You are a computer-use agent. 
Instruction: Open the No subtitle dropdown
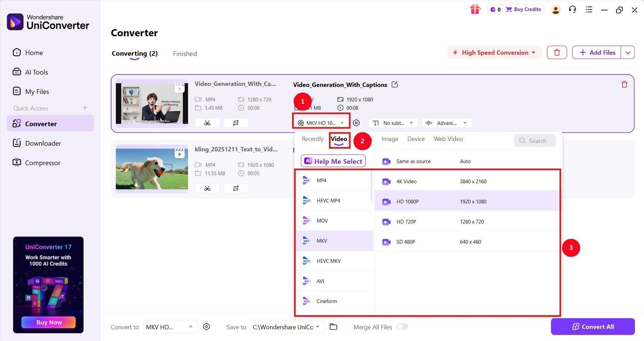pos(393,123)
